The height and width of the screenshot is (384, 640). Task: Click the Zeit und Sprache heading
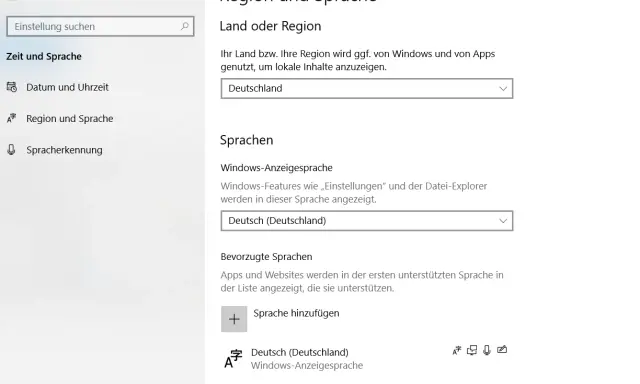click(x=44, y=56)
